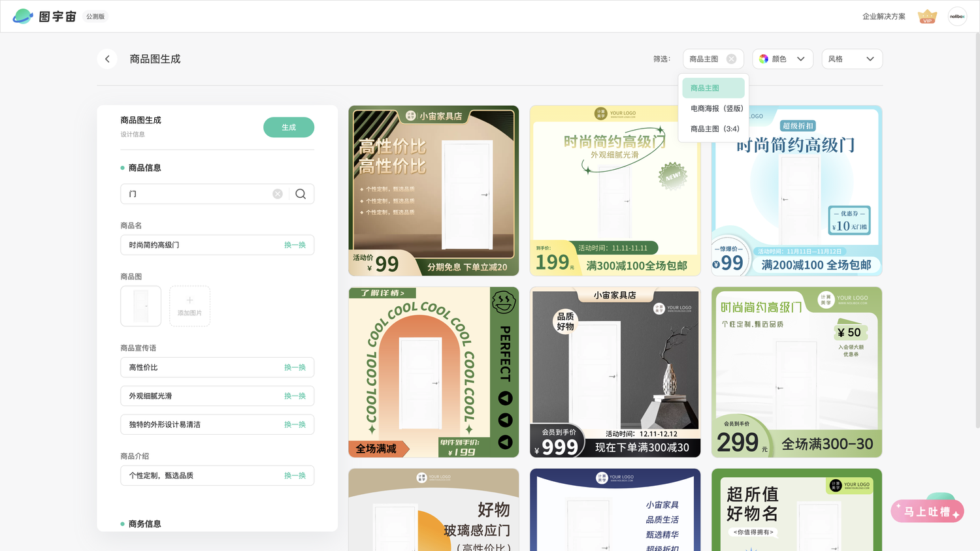Open the 颜色 filter dropdown
Viewport: 980px width, 551px height.
coord(783,59)
